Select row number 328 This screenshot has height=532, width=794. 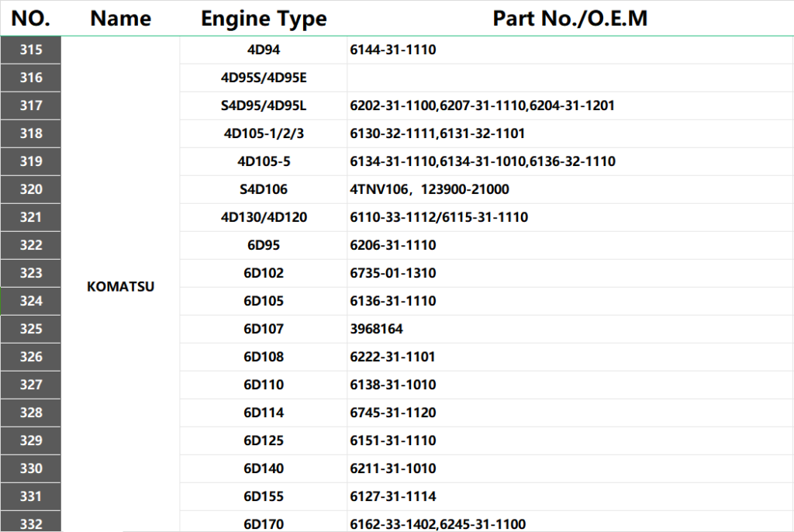pos(31,413)
